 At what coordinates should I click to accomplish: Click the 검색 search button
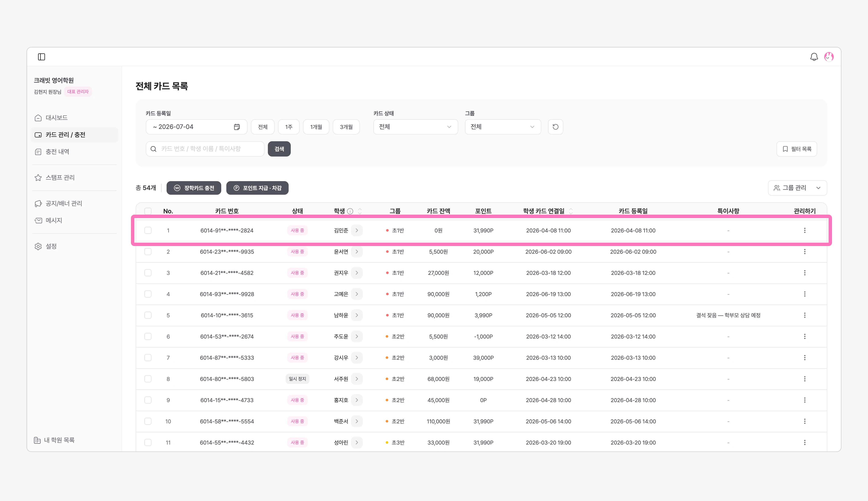279,149
